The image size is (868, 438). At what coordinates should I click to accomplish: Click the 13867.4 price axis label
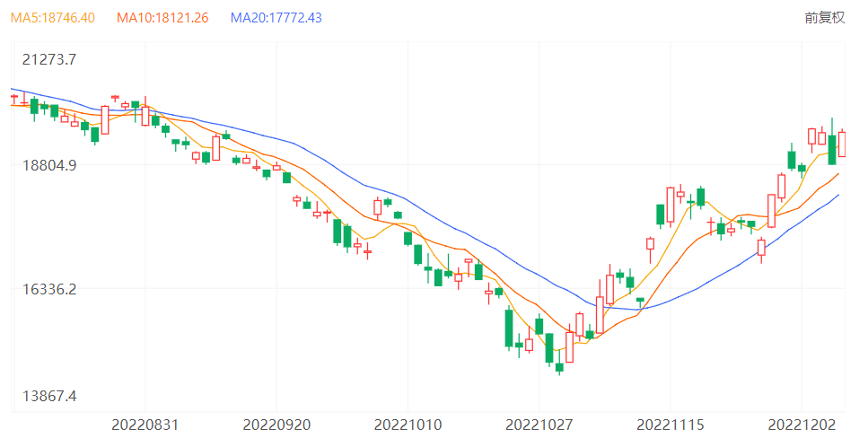tap(48, 396)
